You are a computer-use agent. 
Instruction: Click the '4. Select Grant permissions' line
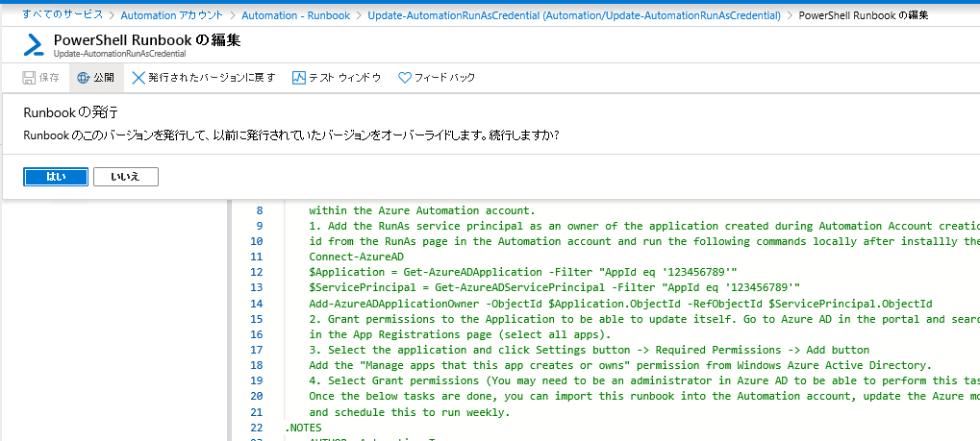(644, 380)
